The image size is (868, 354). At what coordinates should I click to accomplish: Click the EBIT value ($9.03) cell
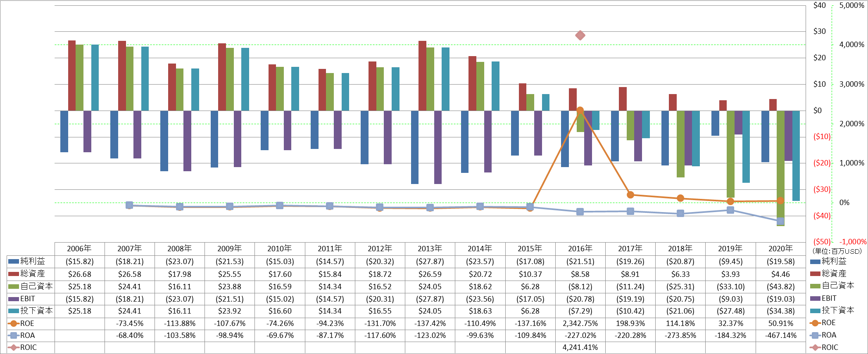point(730,299)
